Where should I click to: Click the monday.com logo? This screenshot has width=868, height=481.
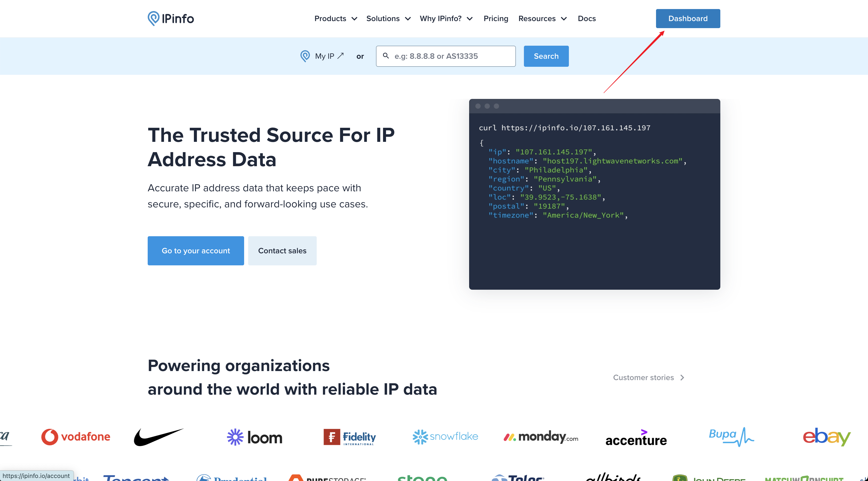click(x=541, y=437)
